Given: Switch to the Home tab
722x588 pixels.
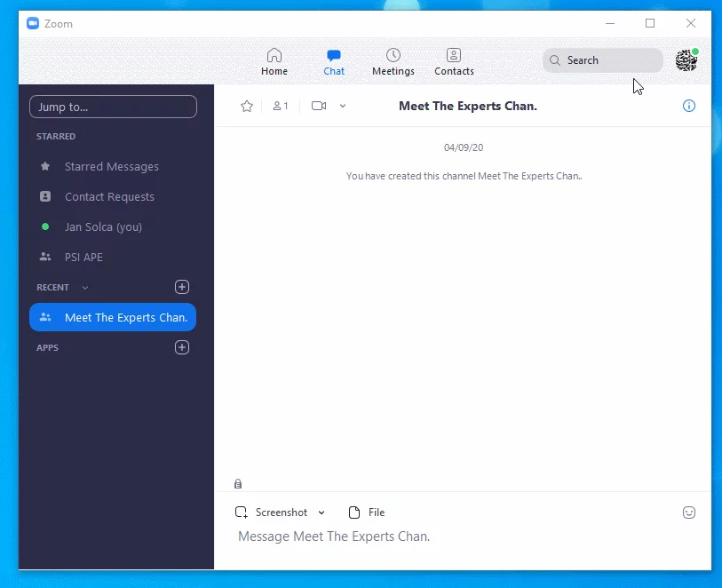Looking at the screenshot, I should tap(274, 61).
